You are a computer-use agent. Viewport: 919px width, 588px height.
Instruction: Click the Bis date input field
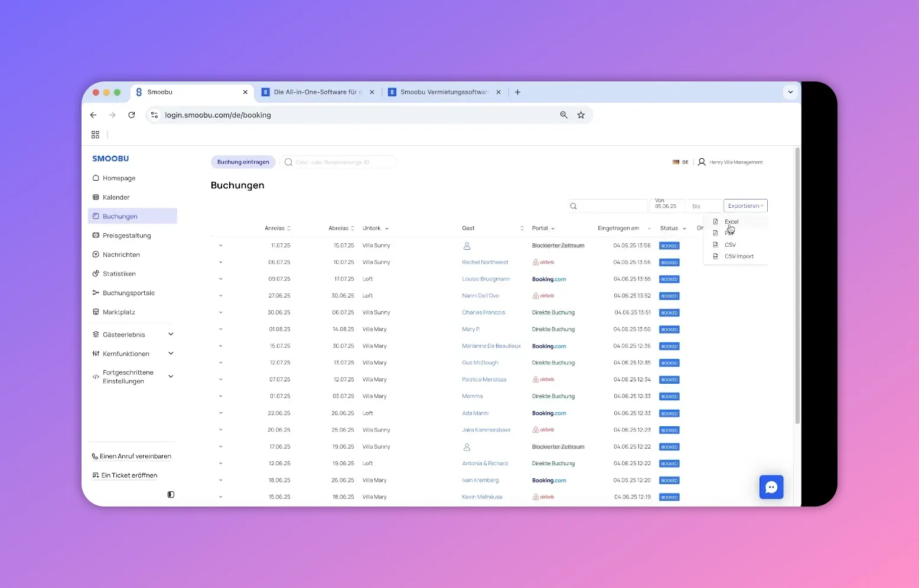[703, 205]
